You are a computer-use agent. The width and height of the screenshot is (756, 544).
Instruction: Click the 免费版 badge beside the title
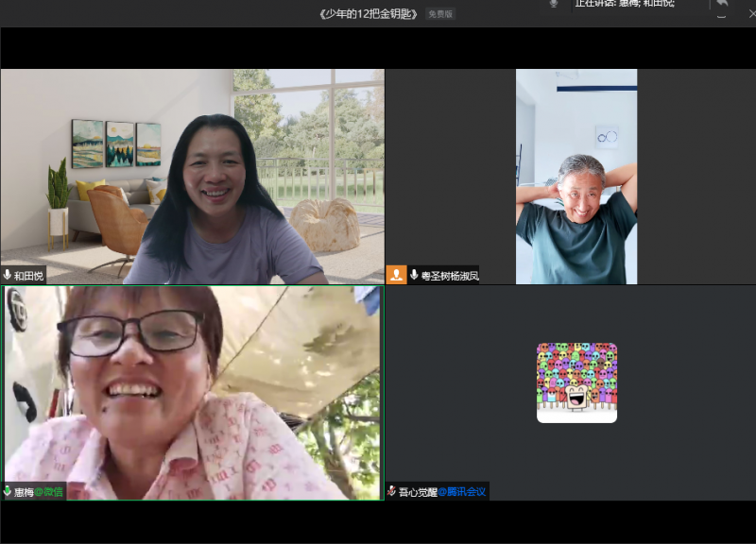click(x=439, y=14)
